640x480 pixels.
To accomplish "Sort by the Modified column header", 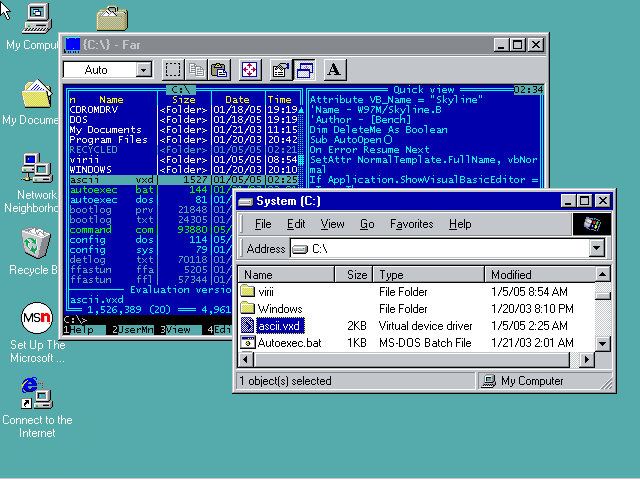I will [540, 274].
